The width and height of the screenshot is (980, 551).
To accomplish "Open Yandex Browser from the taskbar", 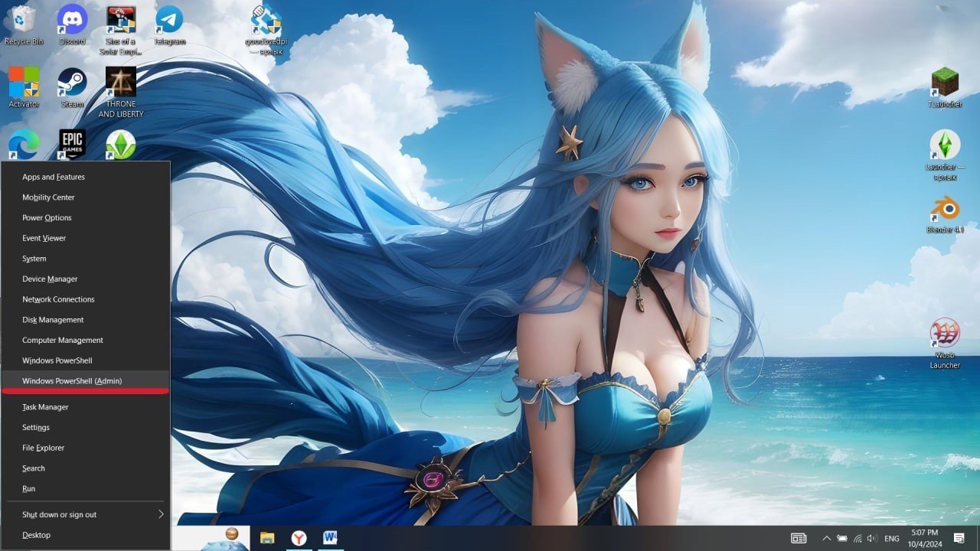I will (x=299, y=538).
